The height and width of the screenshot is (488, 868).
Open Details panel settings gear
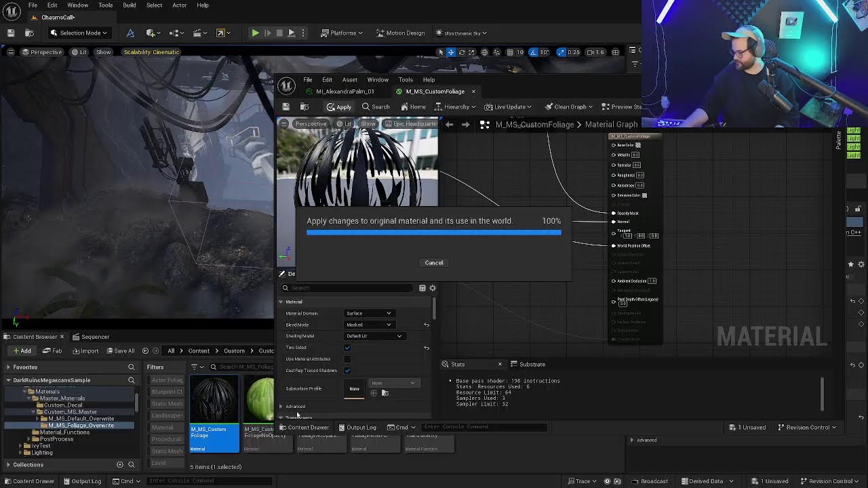pyautogui.click(x=433, y=288)
